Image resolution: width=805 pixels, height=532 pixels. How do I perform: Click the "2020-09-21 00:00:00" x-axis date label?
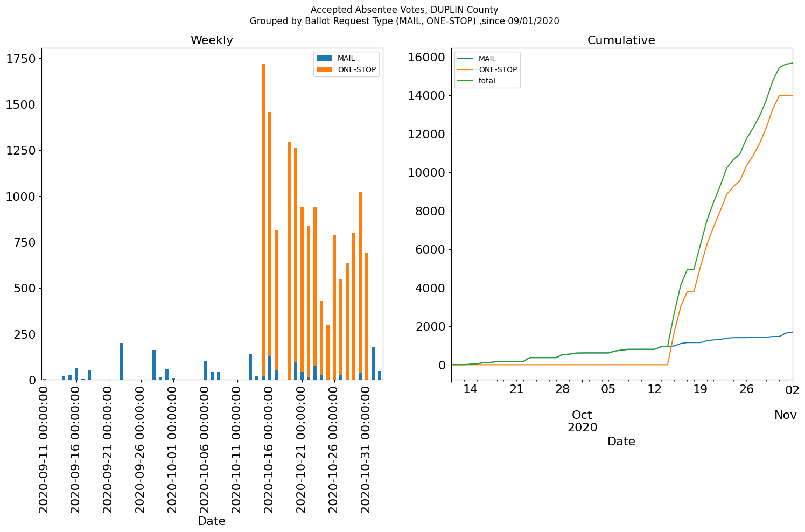tap(109, 449)
